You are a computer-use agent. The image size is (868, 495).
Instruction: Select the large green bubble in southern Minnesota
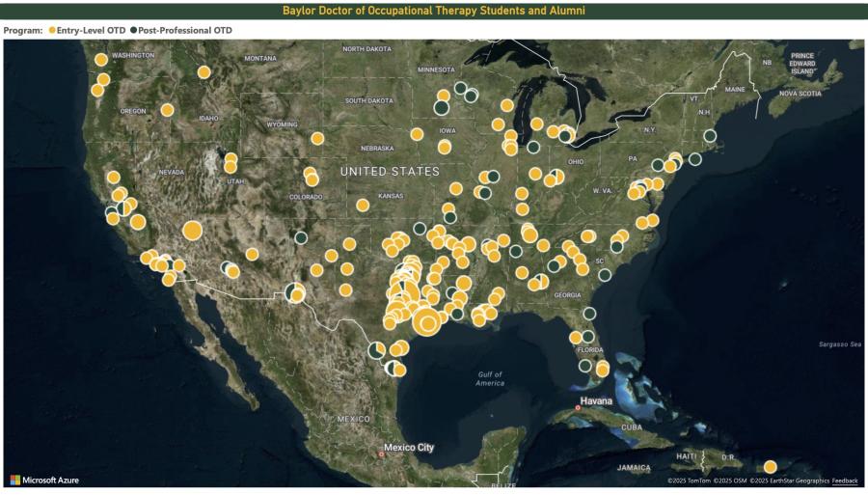[441, 107]
